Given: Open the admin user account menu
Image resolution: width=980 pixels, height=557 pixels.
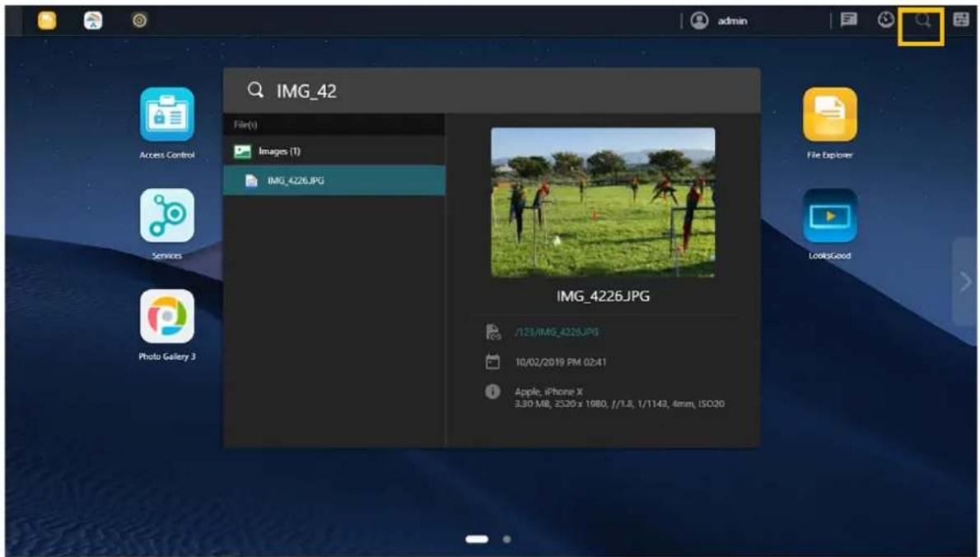Looking at the screenshot, I should 720,21.
